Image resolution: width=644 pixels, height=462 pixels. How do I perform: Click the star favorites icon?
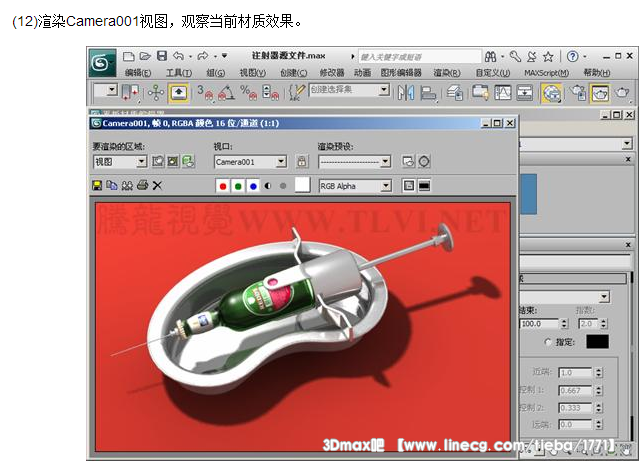pos(548,57)
